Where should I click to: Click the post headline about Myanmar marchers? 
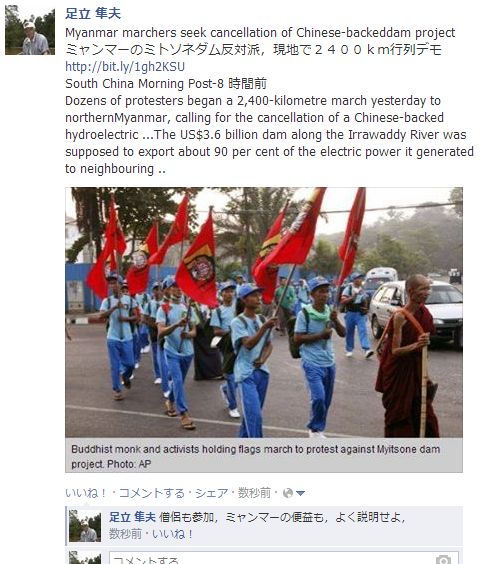[x=260, y=33]
